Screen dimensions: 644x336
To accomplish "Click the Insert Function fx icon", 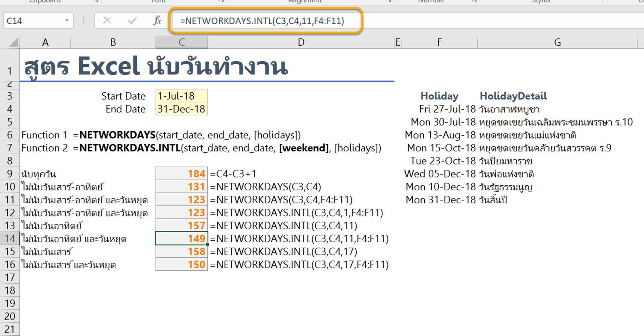I will point(157,21).
